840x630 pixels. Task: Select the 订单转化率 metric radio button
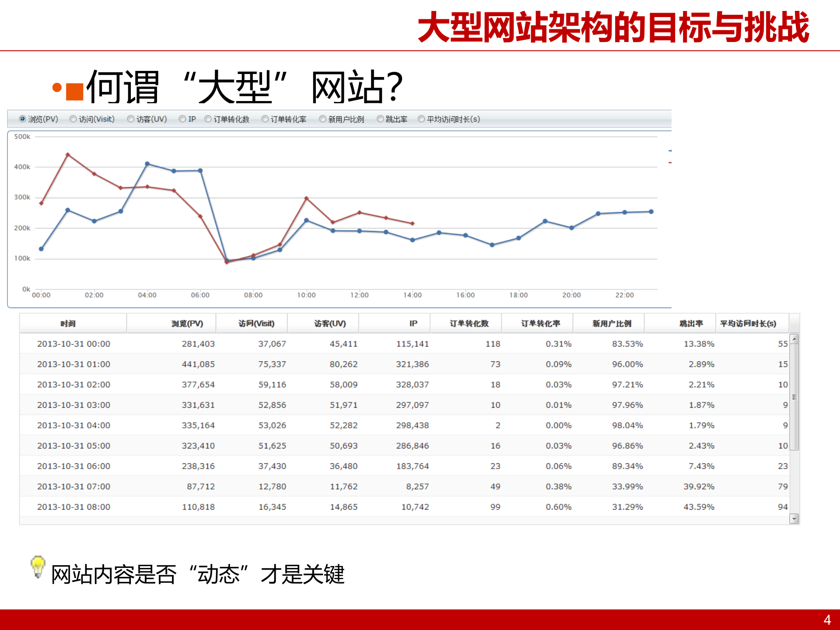click(x=264, y=119)
